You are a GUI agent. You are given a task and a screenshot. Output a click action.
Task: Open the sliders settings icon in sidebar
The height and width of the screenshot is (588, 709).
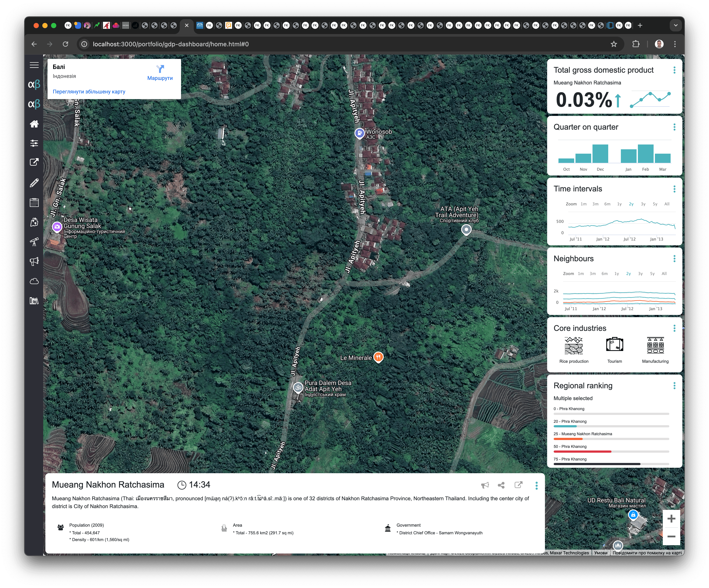[34, 143]
